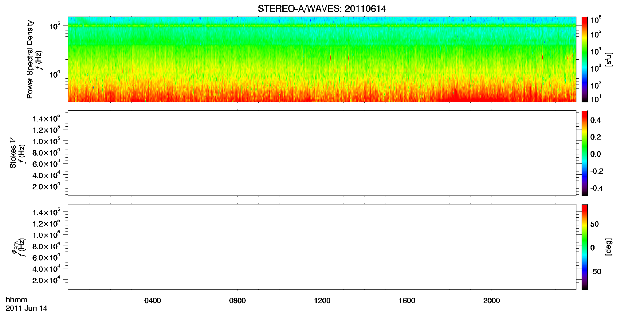Screen dimensions: 644x332
Task: Click the Power Spectral Density axis title
Action: (x=30, y=59)
